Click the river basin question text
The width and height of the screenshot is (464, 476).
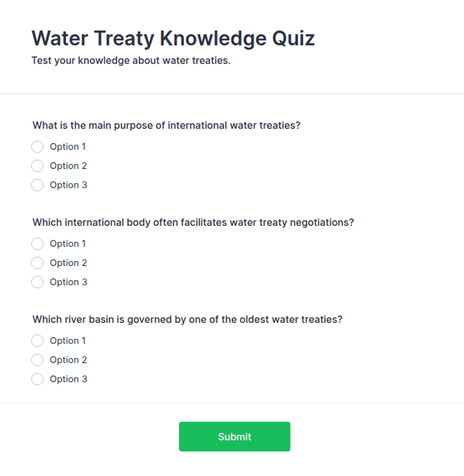(x=188, y=319)
